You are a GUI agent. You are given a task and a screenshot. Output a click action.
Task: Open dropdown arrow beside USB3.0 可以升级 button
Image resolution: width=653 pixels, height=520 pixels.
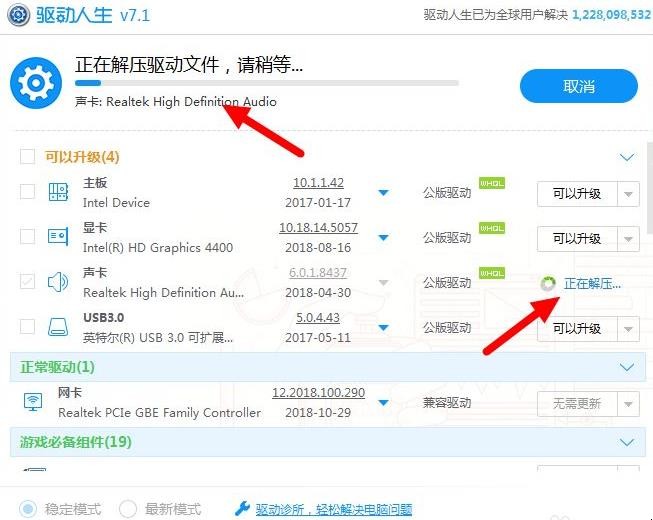pyautogui.click(x=628, y=329)
